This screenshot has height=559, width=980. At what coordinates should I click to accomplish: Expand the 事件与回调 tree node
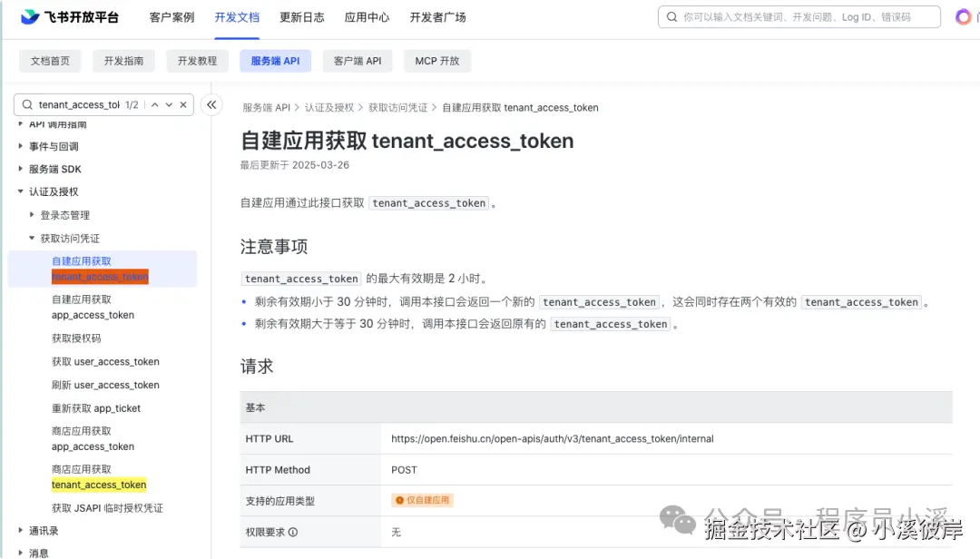pyautogui.click(x=21, y=146)
